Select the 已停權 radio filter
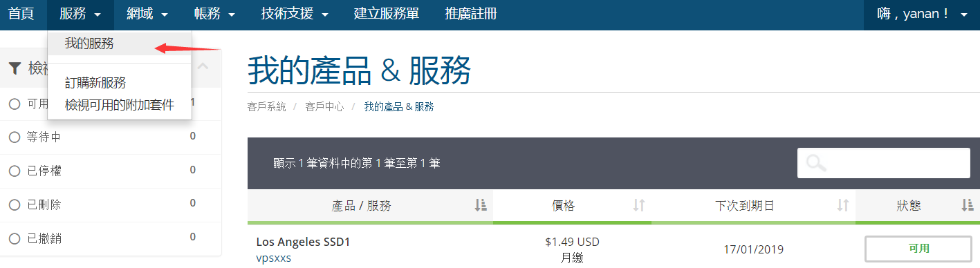Screen dimensions: 980x268 (15, 171)
